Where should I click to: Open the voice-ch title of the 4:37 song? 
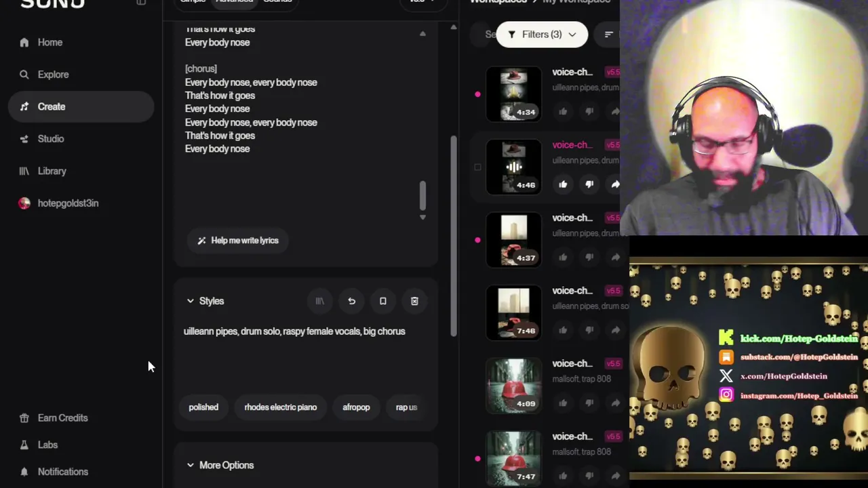(x=572, y=218)
